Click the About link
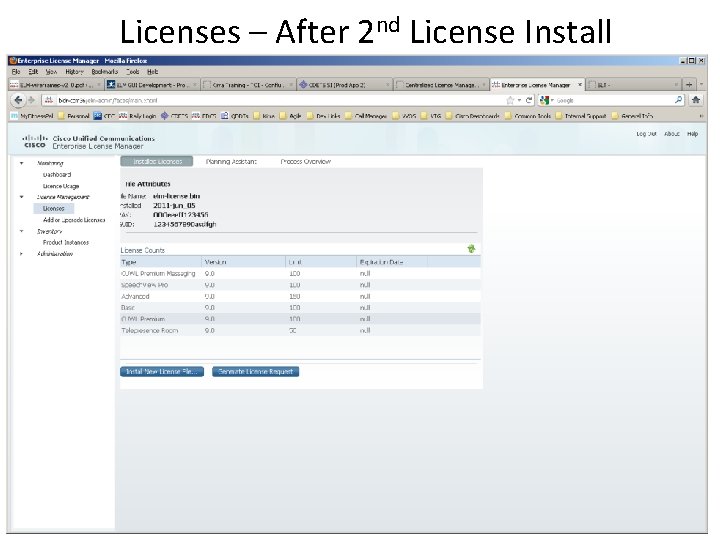This screenshot has width=720, height=540. (x=671, y=134)
